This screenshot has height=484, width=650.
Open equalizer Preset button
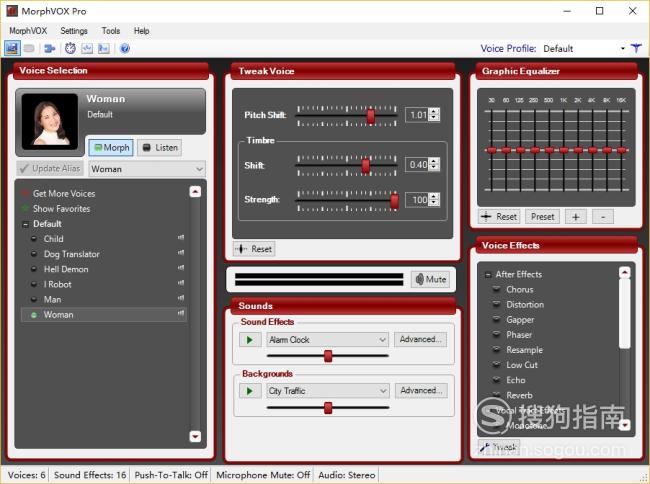[542, 217]
